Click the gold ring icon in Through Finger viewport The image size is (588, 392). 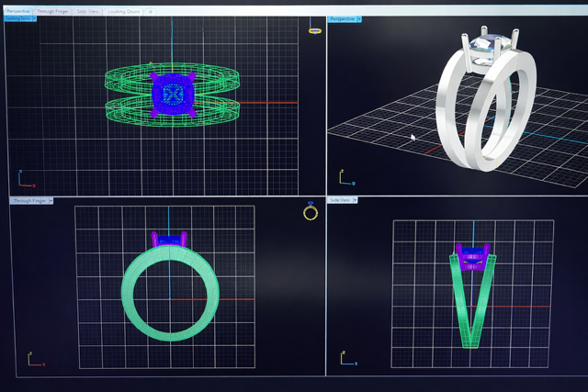(311, 212)
